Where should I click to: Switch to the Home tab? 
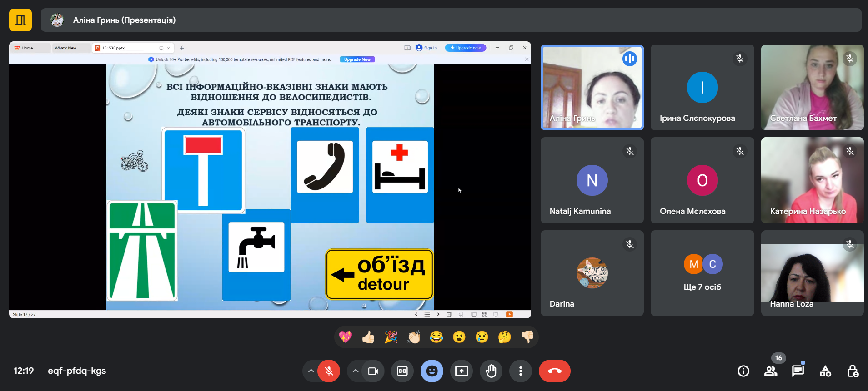click(27, 48)
